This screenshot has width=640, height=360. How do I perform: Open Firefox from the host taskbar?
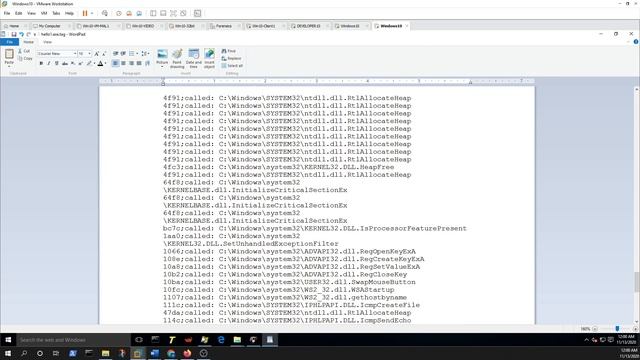tap(187, 353)
